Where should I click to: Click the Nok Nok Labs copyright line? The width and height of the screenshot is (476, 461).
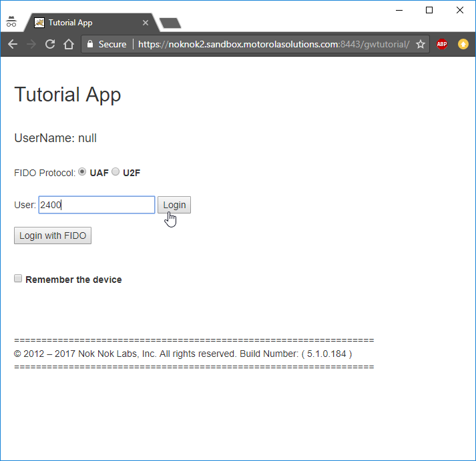183,354
